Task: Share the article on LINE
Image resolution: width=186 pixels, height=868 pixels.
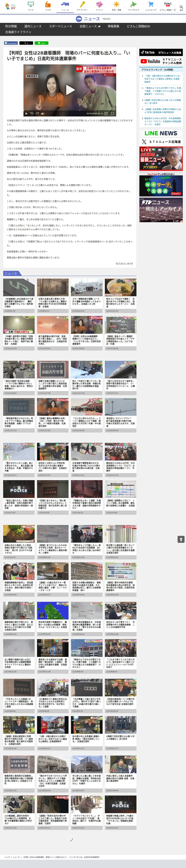Action: [42, 43]
